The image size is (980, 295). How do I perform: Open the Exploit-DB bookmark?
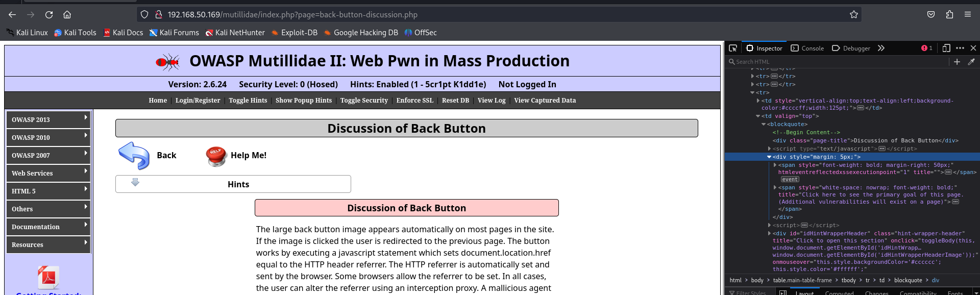tap(294, 33)
